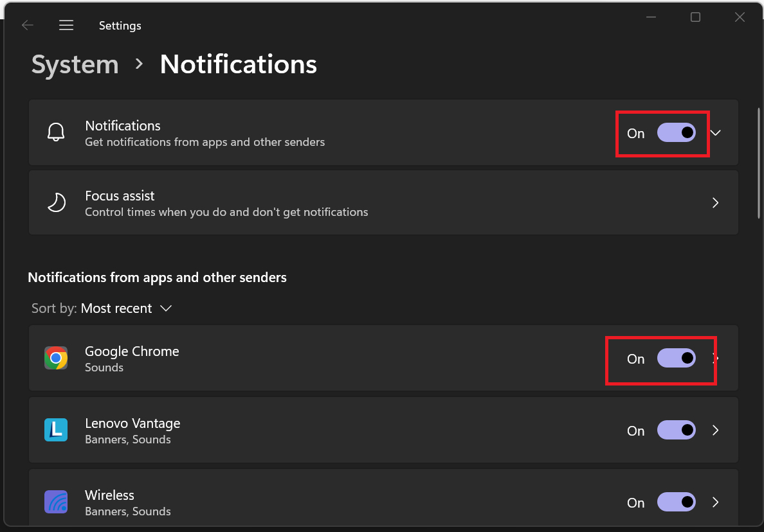Click the Lenovo Vantage app icon
The height and width of the screenshot is (532, 764).
[x=56, y=430]
